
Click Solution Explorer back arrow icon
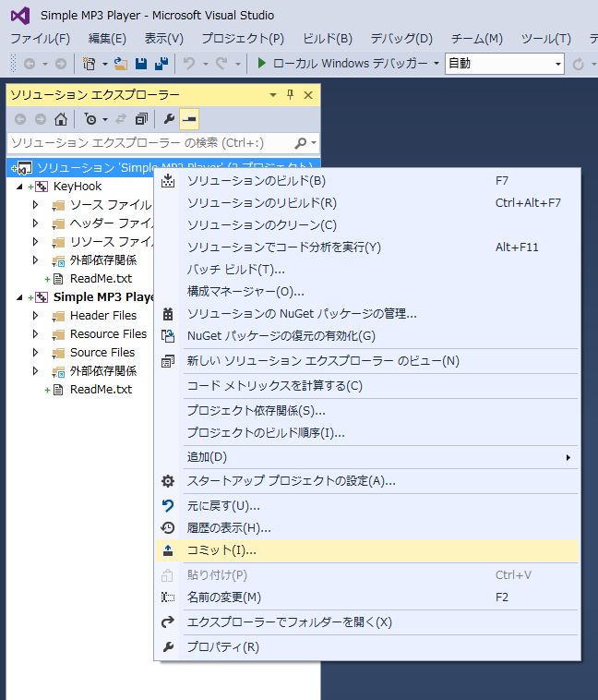point(20,119)
